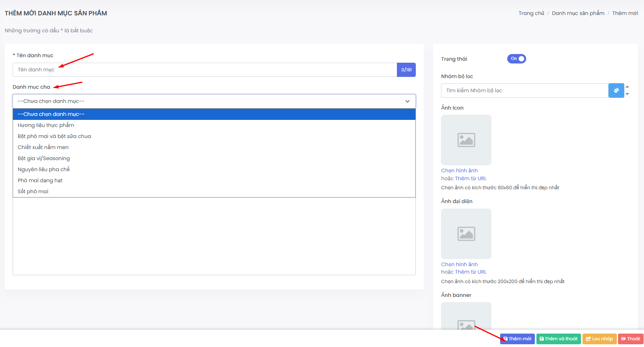
Task: Collapse the Danh mục cha dropdown
Action: click(x=407, y=101)
